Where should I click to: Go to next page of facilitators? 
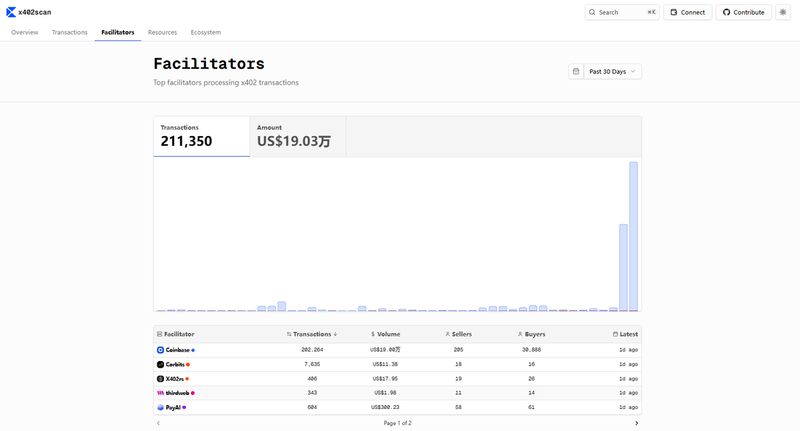click(x=636, y=423)
